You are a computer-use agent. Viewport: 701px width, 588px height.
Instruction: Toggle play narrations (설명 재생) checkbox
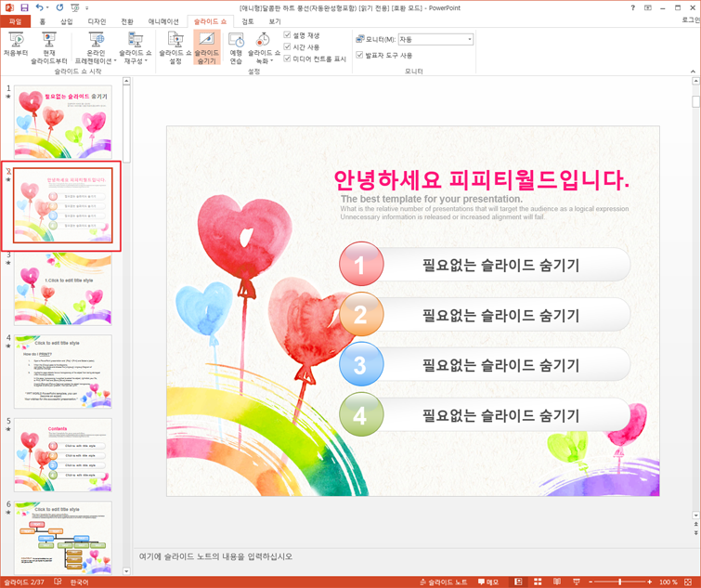pos(288,35)
